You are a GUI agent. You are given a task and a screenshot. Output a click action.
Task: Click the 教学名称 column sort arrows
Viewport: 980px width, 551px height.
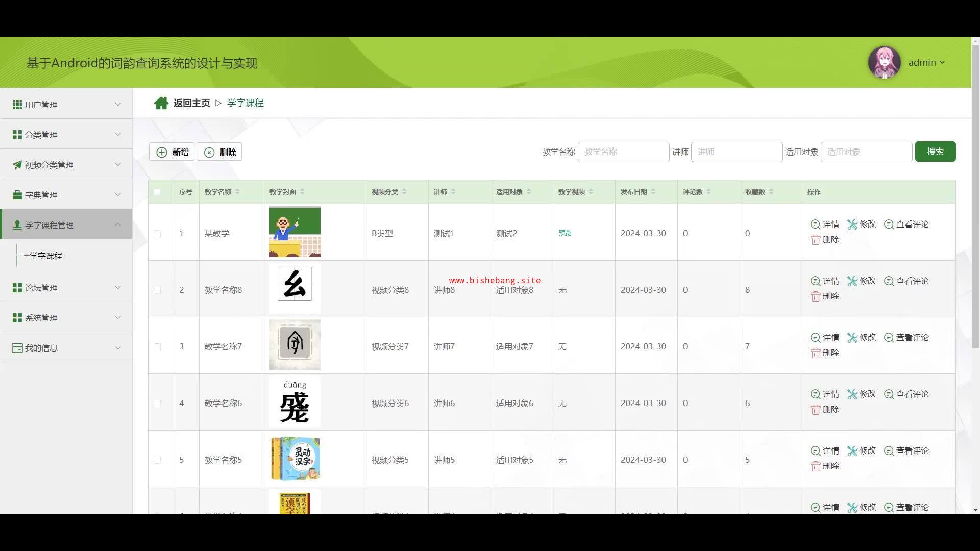pos(237,192)
